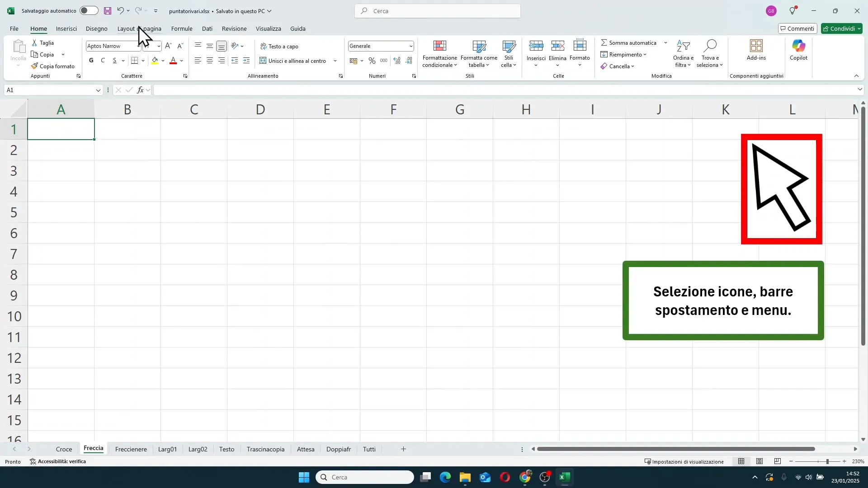Add a new sheet with the plus button
The width and height of the screenshot is (868, 488).
pyautogui.click(x=403, y=449)
